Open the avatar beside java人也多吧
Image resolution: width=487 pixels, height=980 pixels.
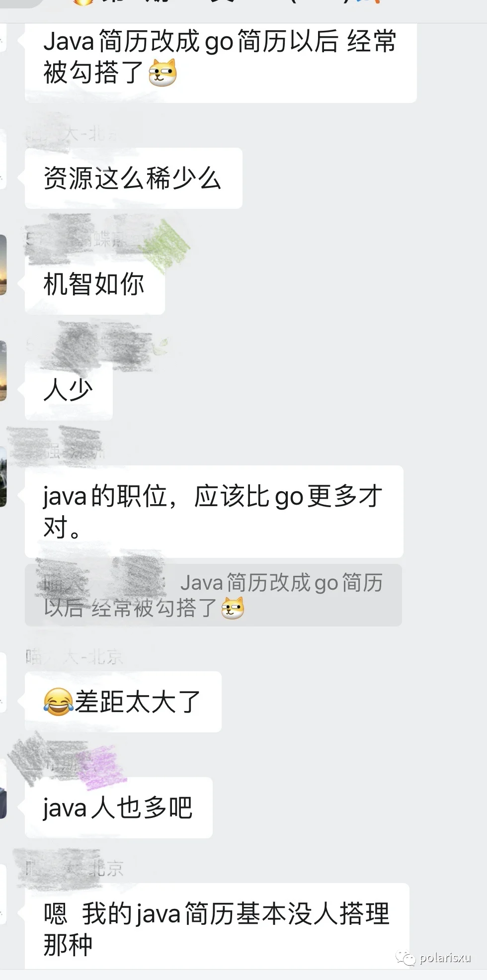point(3,788)
